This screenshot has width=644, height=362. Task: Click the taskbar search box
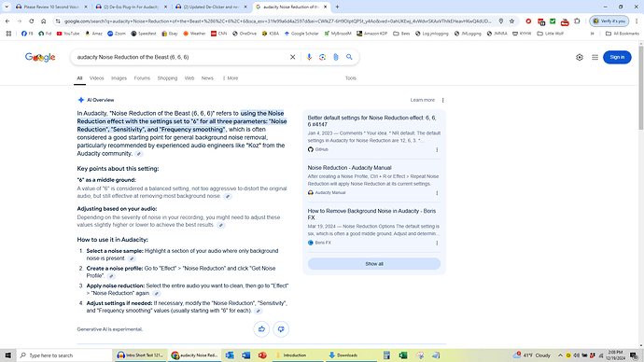pos(64,355)
